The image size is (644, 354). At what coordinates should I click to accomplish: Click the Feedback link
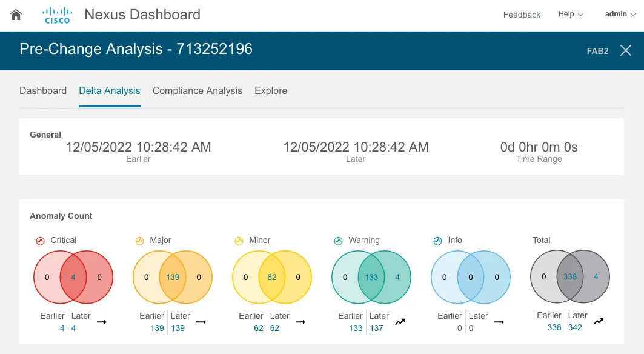522,15
